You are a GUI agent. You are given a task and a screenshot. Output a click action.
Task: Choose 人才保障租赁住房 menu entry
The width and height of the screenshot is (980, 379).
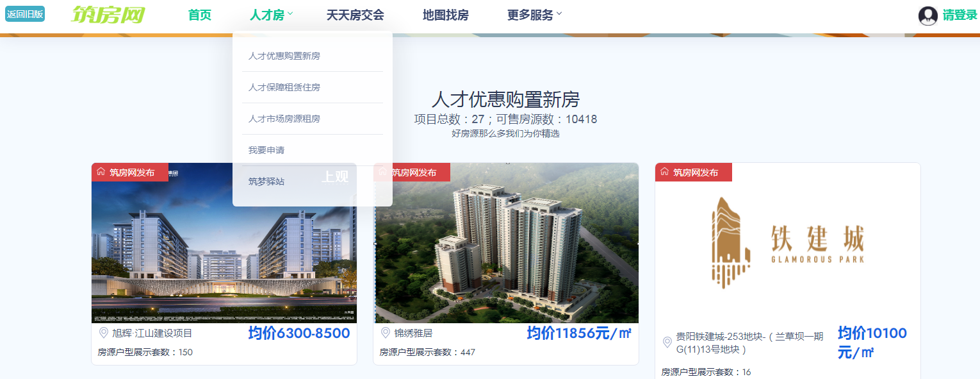coord(284,87)
